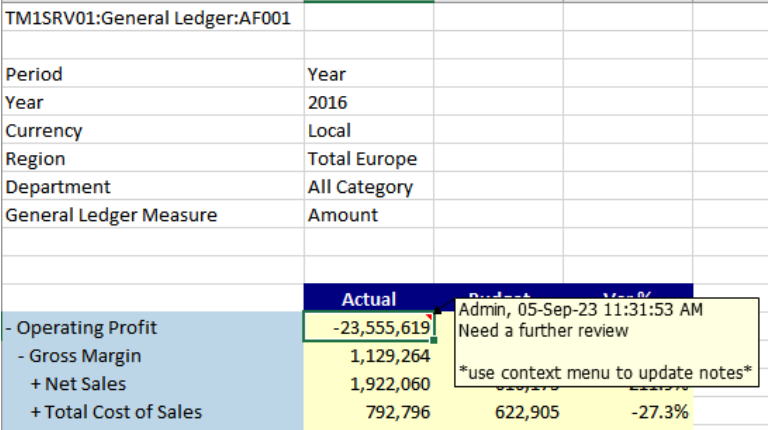Screen dimensions: 776x430
Task: Select the General Ledger Measure label cell
Action: click(x=153, y=215)
